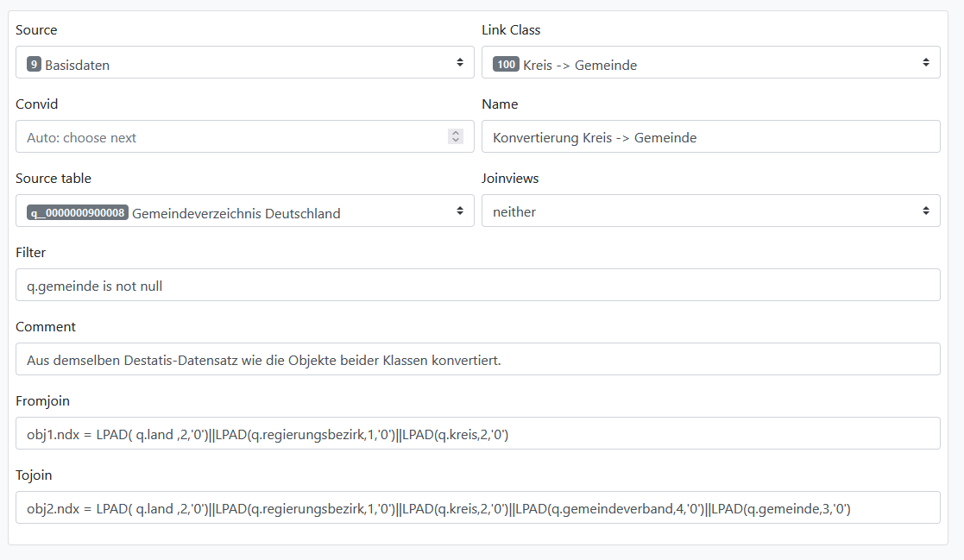
Task: Click the "100" badge in Link Class
Action: point(506,64)
